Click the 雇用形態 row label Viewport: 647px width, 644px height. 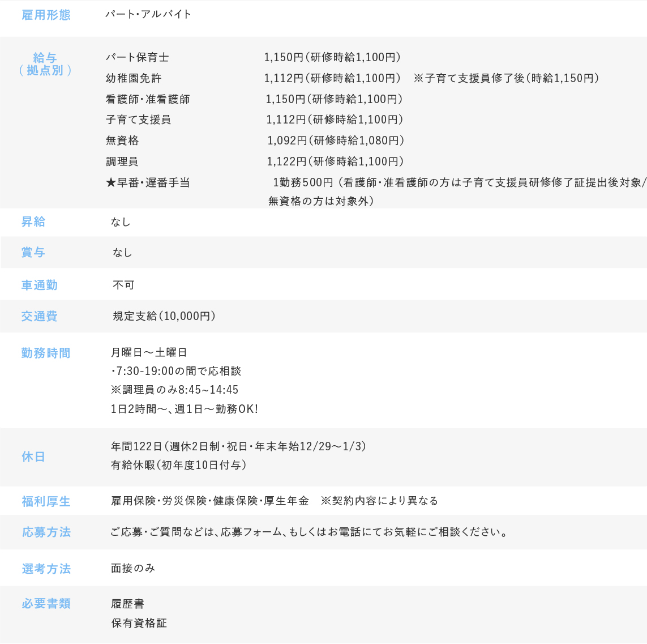[46, 15]
